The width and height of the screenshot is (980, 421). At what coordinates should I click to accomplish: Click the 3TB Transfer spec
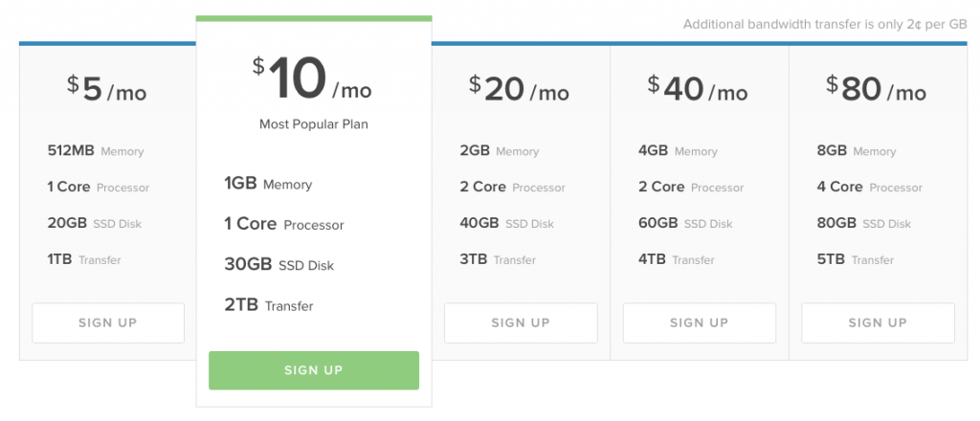[x=498, y=260]
